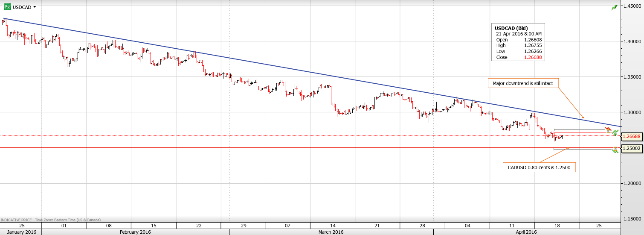This screenshot has width=644, height=235.
Task: Click the January 2016 month label
Action: coord(20,232)
